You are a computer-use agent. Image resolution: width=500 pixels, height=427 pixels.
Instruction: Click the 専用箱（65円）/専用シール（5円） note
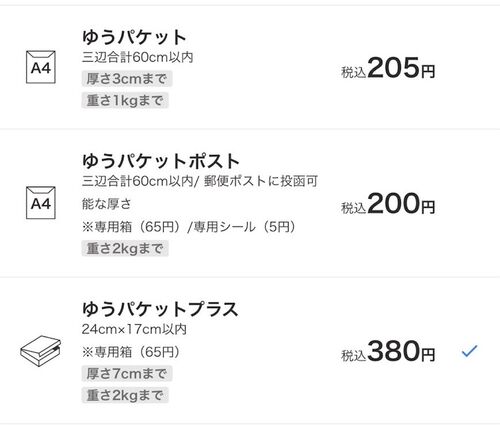click(189, 227)
